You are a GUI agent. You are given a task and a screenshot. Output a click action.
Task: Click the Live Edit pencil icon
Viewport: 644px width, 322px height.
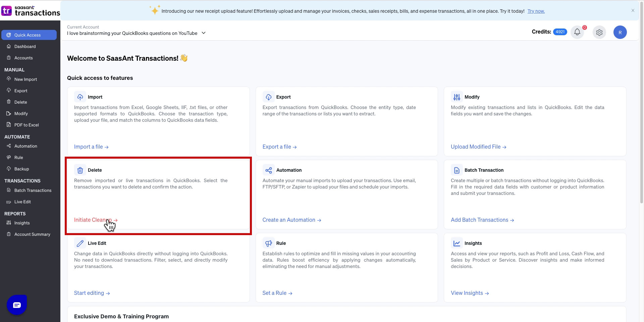point(80,243)
